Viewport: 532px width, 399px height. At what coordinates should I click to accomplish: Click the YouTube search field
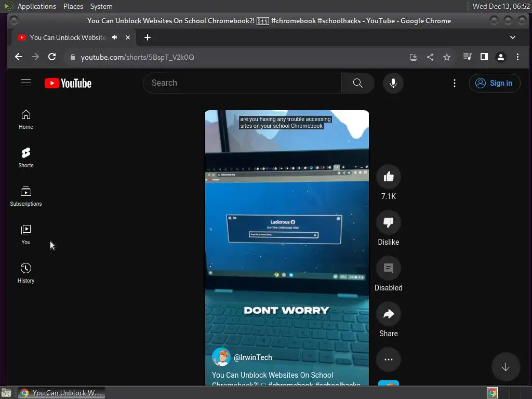[x=242, y=83]
